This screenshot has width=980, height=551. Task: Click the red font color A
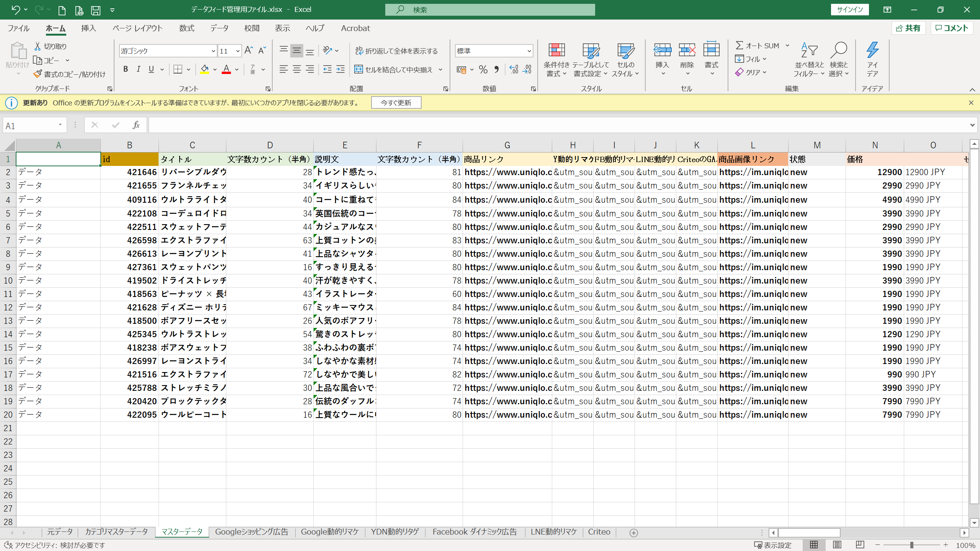pos(226,69)
